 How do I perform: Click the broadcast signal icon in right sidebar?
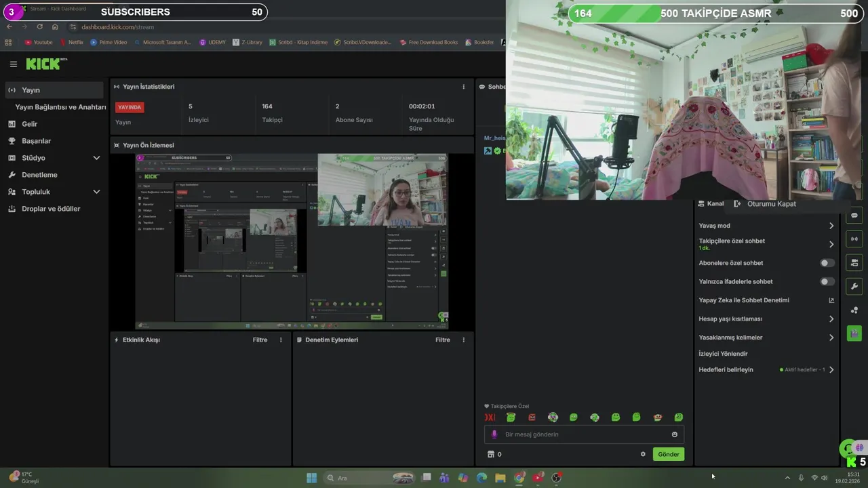(x=854, y=239)
